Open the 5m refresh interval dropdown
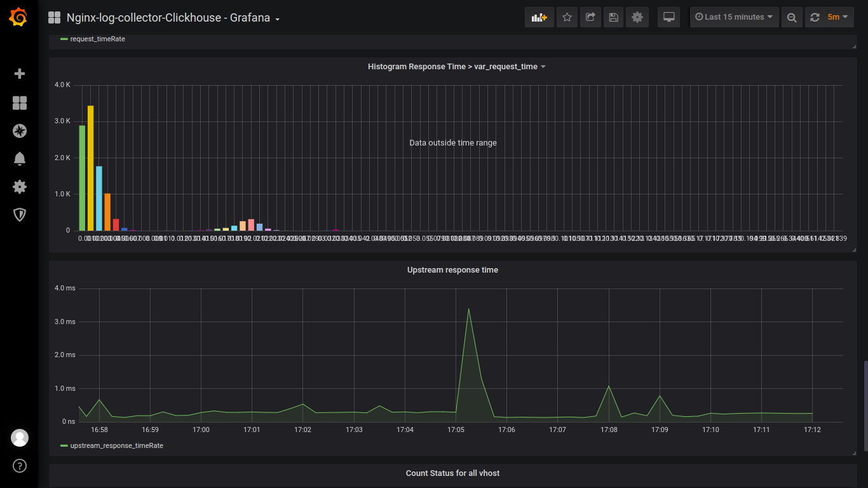 click(x=837, y=17)
